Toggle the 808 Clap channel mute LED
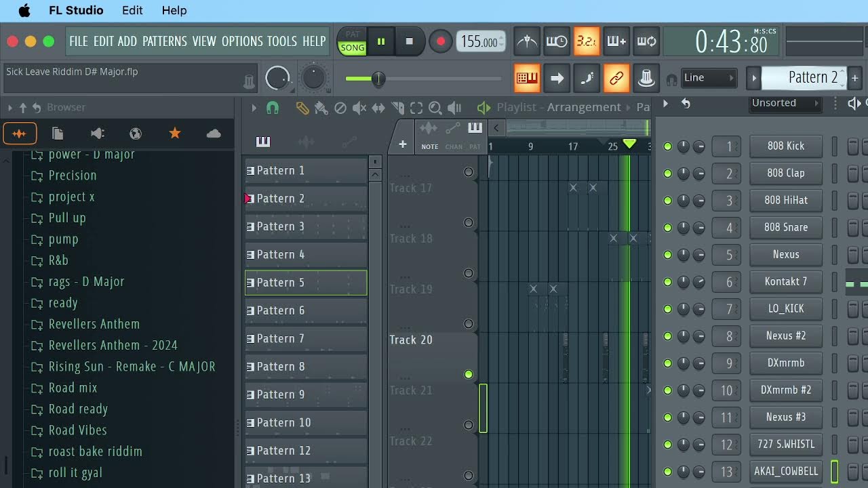 [x=667, y=174]
